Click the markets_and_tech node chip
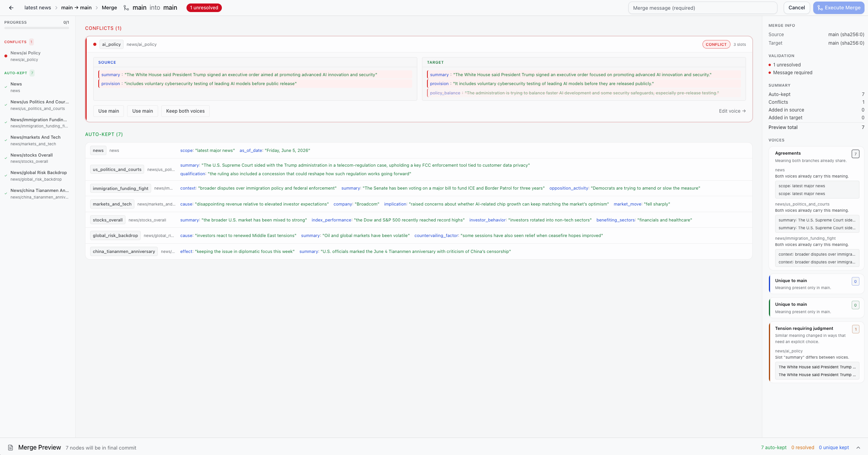The image size is (868, 455). click(112, 204)
